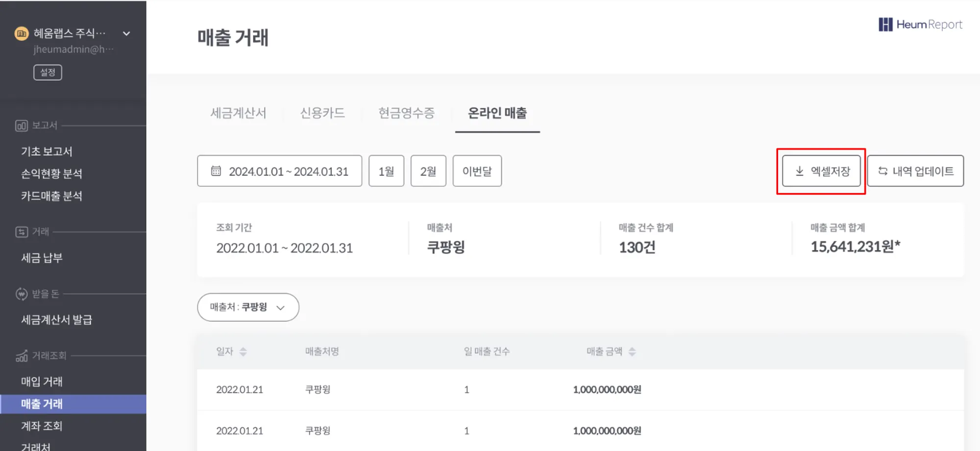980x451 pixels.
Task: Click the 받을 돈 won coin icon
Action: [x=22, y=294]
